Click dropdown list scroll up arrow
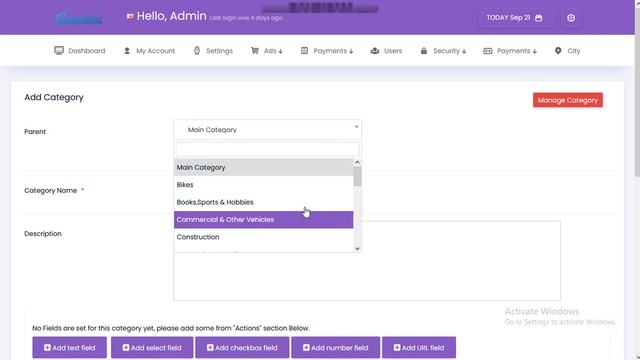This screenshot has height=360, width=640. tap(358, 162)
